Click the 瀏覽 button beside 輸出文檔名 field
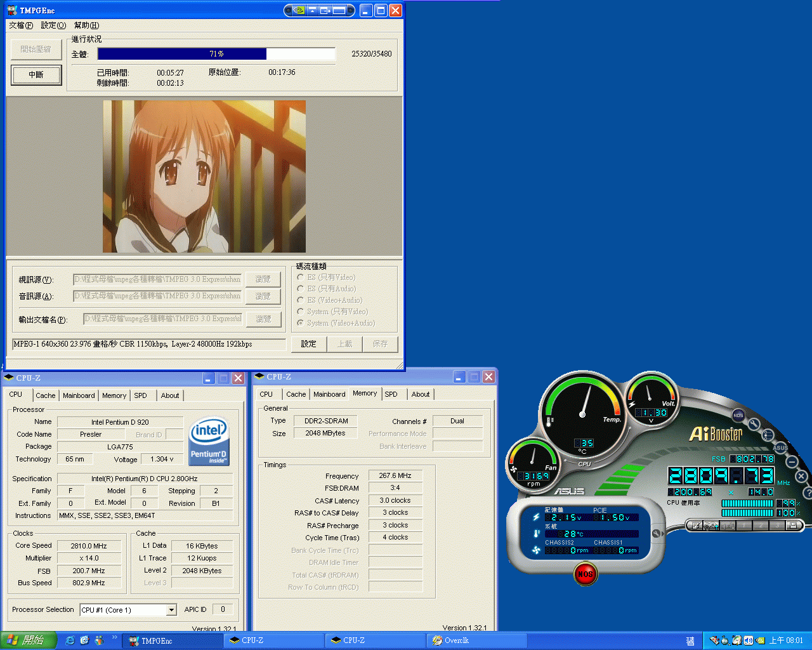This screenshot has width=812, height=650. click(263, 319)
